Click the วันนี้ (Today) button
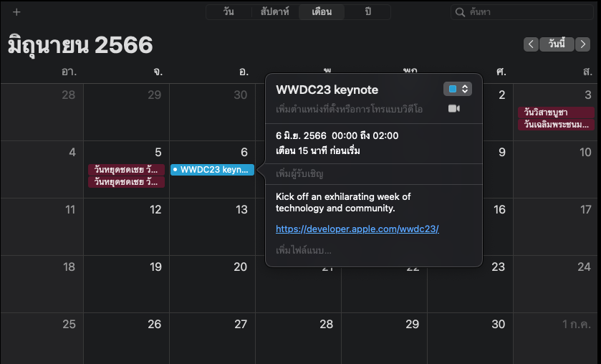Screen dimensions: 601x364 (x=557, y=44)
